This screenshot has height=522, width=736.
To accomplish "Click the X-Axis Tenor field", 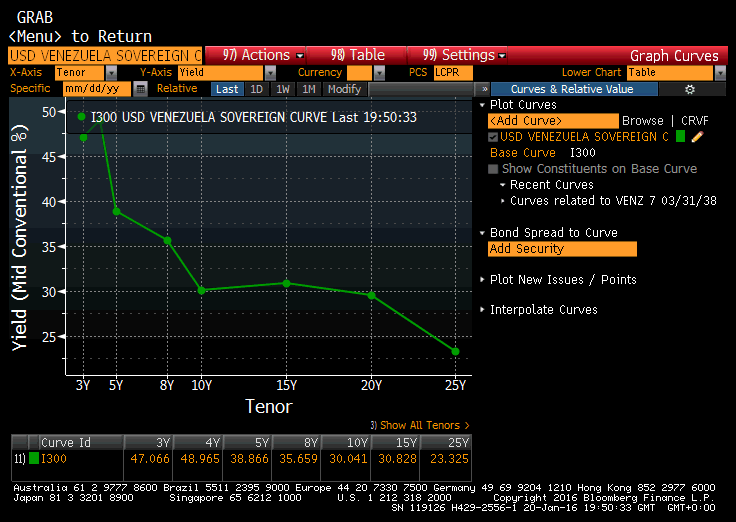I will coord(79,73).
